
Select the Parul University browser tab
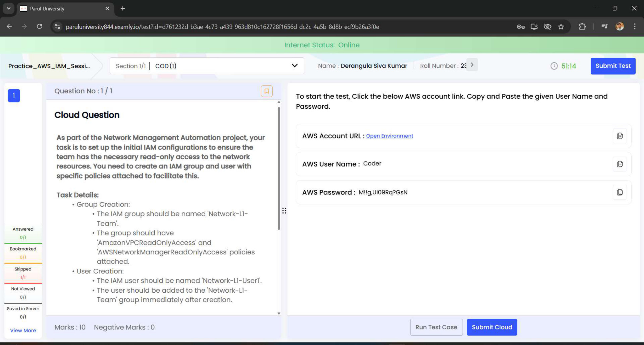[65, 9]
